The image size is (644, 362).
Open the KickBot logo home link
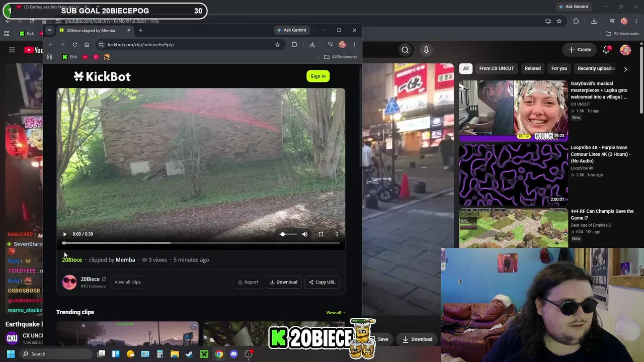point(102,76)
